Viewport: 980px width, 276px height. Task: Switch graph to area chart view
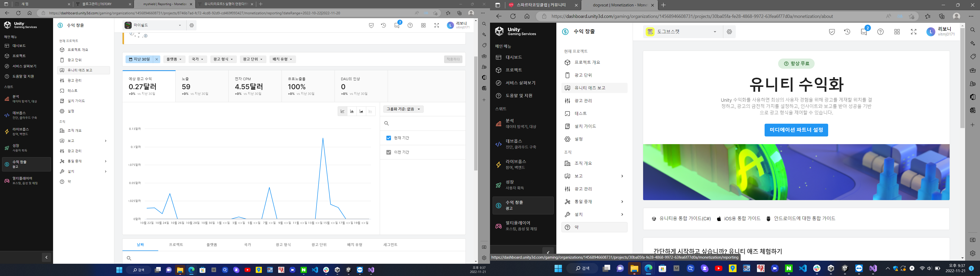click(361, 111)
